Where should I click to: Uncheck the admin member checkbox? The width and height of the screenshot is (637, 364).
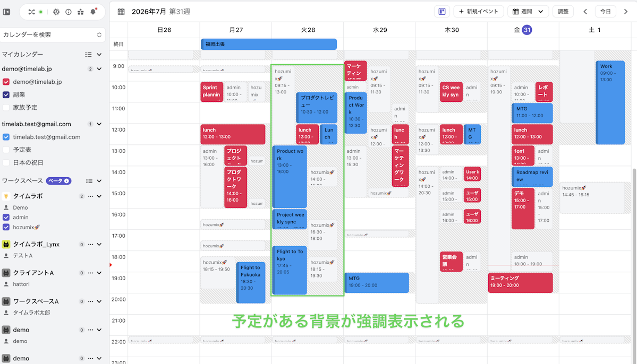tap(6, 217)
